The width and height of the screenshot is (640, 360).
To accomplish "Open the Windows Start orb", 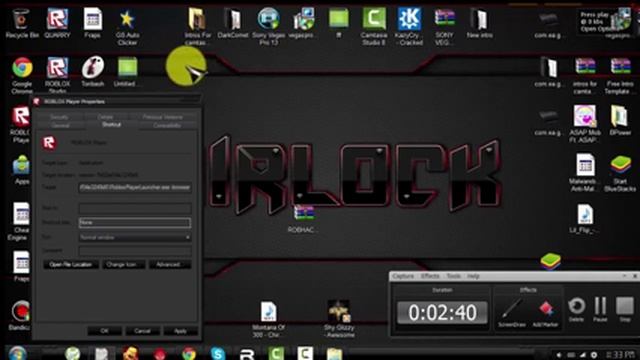I will pyautogui.click(x=17, y=353).
